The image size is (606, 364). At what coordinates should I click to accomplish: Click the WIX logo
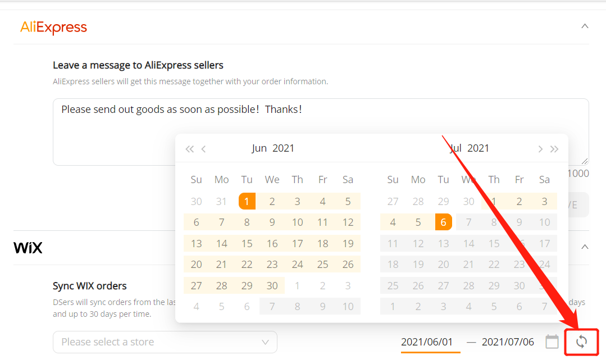(28, 247)
